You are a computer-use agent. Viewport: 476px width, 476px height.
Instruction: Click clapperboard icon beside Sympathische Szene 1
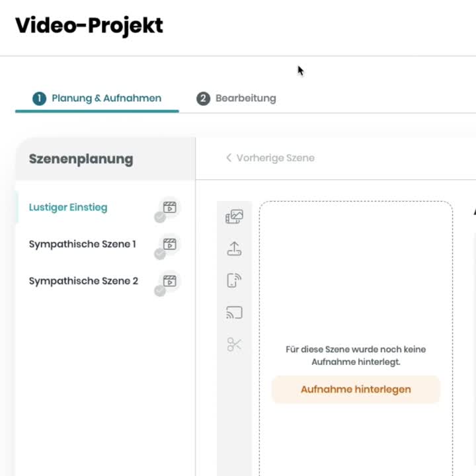point(170,244)
